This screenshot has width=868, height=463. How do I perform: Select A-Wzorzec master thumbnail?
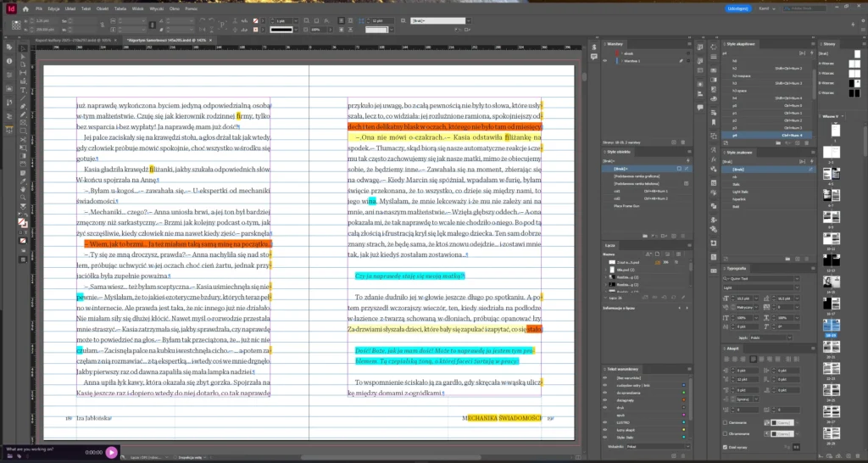pos(854,63)
